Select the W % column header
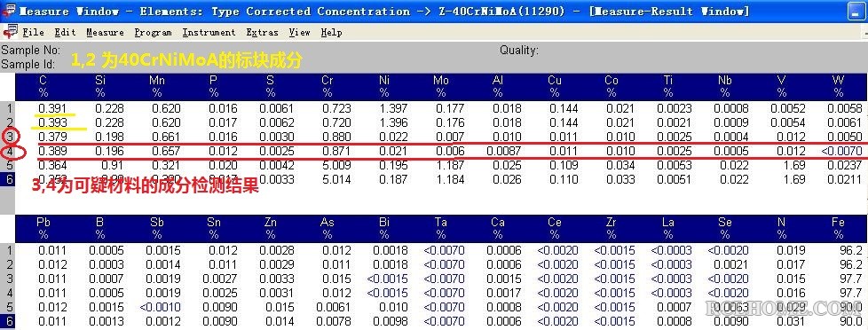Image resolution: width=868 pixels, height=330 pixels. coord(838,86)
